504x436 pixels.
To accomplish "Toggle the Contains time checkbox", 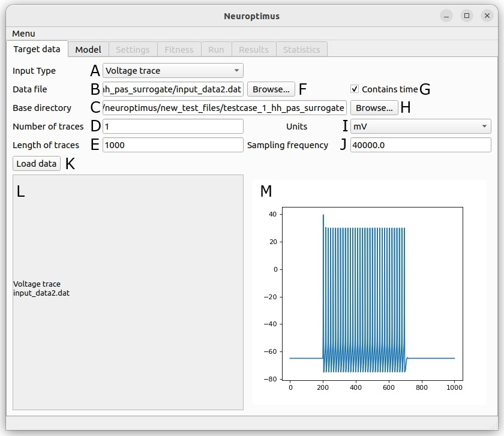I will pos(354,89).
